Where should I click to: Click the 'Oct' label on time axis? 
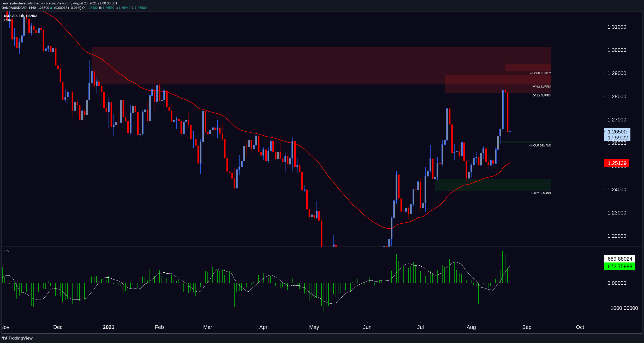pyautogui.click(x=580, y=327)
